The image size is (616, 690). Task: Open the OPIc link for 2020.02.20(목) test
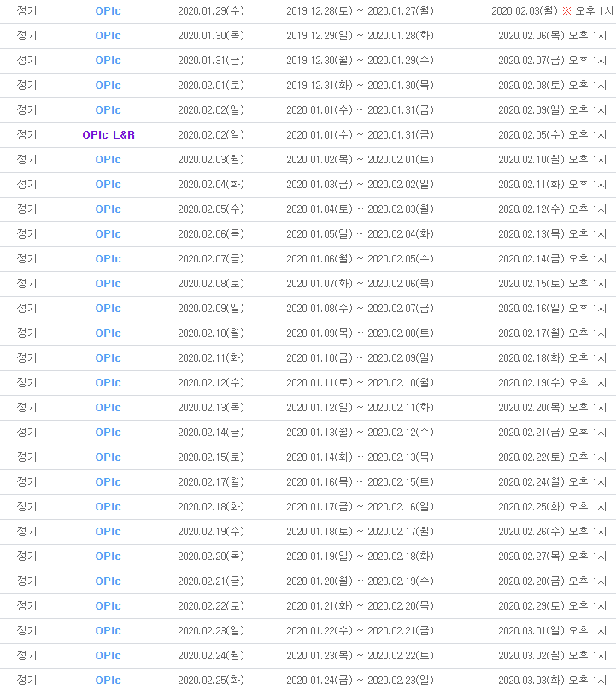109,556
